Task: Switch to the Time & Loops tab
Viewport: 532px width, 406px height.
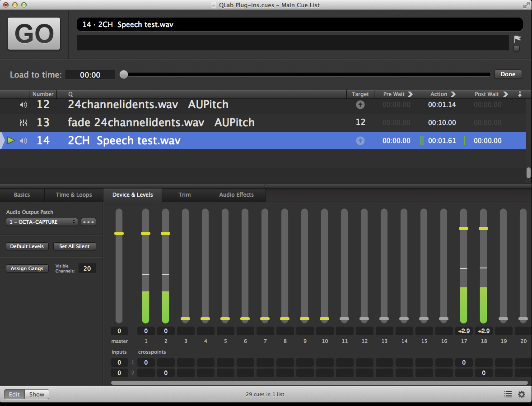Action: pyautogui.click(x=74, y=195)
